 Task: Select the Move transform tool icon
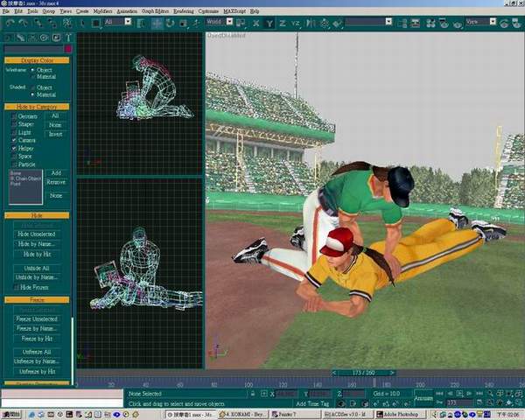click(157, 22)
